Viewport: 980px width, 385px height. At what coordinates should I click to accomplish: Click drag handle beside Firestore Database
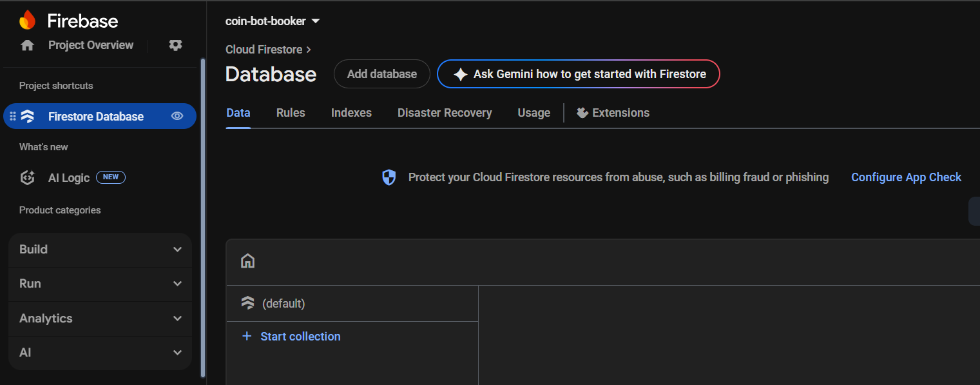[13, 116]
